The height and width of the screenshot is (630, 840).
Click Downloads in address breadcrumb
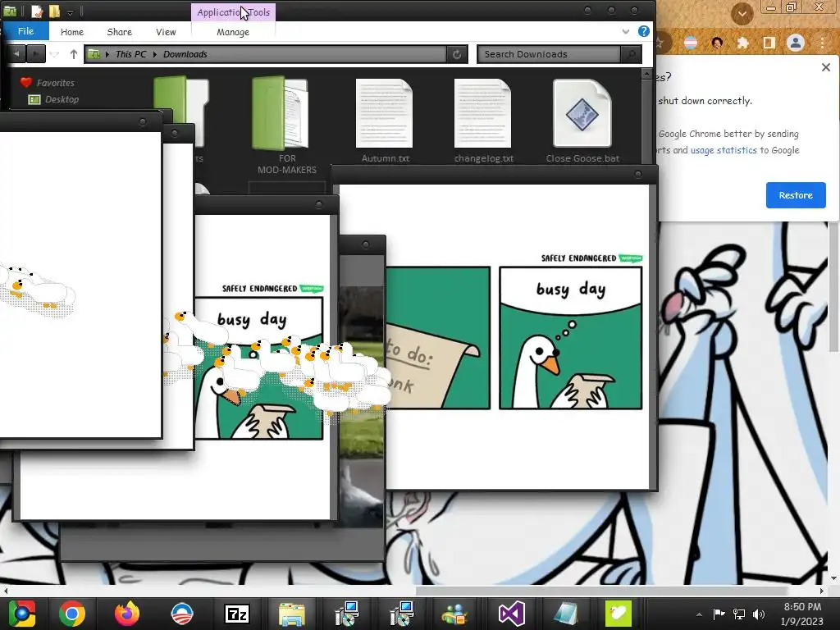185,54
